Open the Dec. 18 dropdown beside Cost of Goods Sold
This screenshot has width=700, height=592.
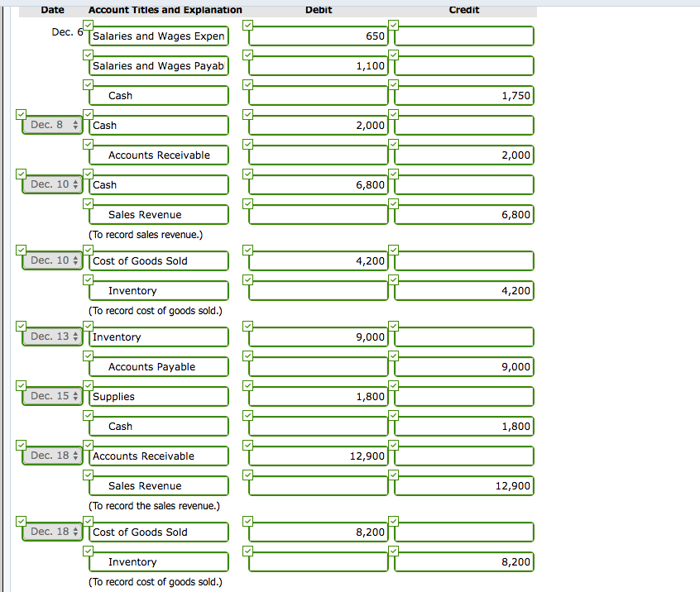click(x=52, y=532)
